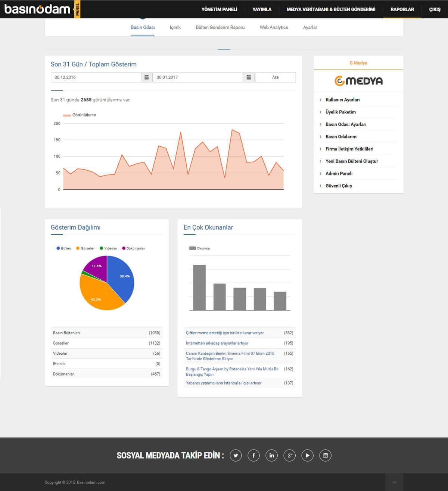Open the LinkedIn footer icon
448x491 pixels.
point(271,456)
